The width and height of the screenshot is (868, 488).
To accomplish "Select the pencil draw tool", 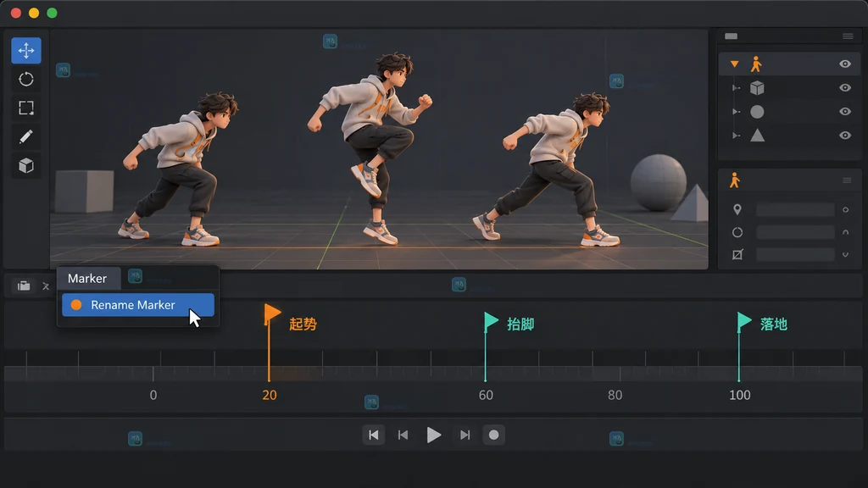I will 26,136.
